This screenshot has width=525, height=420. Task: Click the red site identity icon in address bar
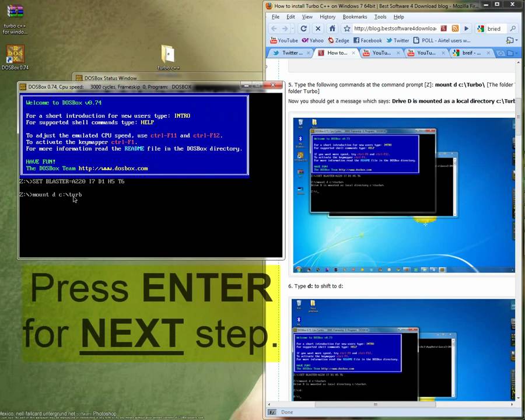(444, 29)
